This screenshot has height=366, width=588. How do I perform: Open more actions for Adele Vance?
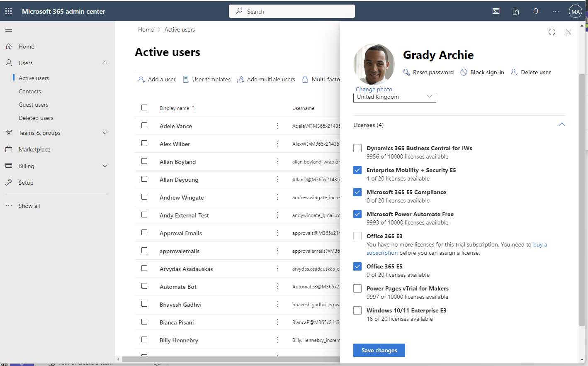(x=277, y=126)
